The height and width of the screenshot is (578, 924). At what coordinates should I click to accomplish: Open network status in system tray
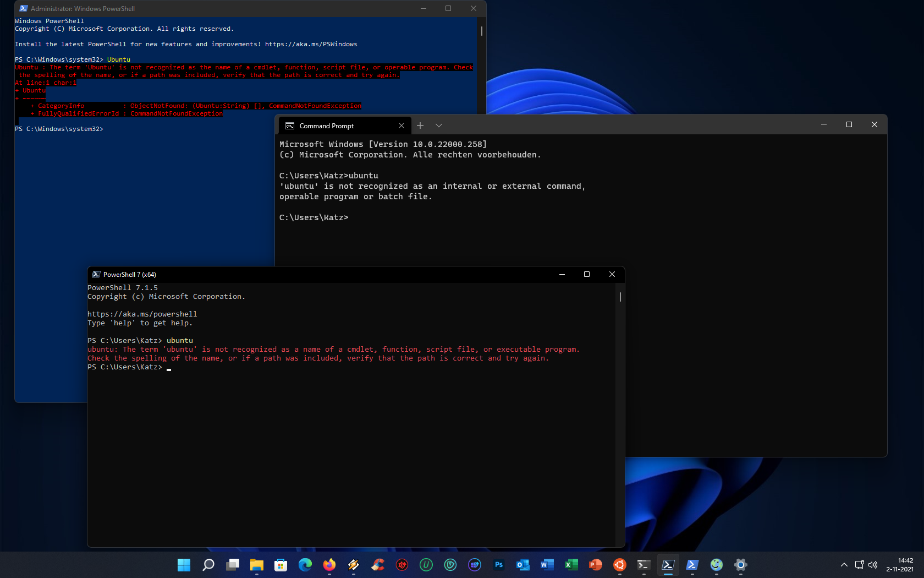click(860, 565)
